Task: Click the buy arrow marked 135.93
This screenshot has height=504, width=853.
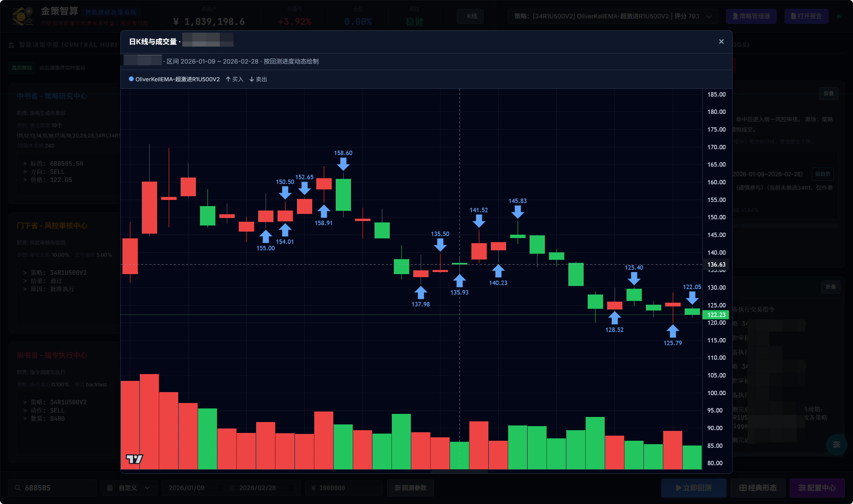Action: point(459,281)
